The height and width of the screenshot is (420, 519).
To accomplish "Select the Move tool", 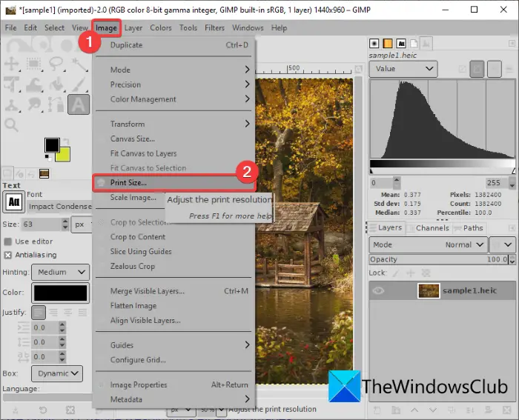I will [x=12, y=64].
